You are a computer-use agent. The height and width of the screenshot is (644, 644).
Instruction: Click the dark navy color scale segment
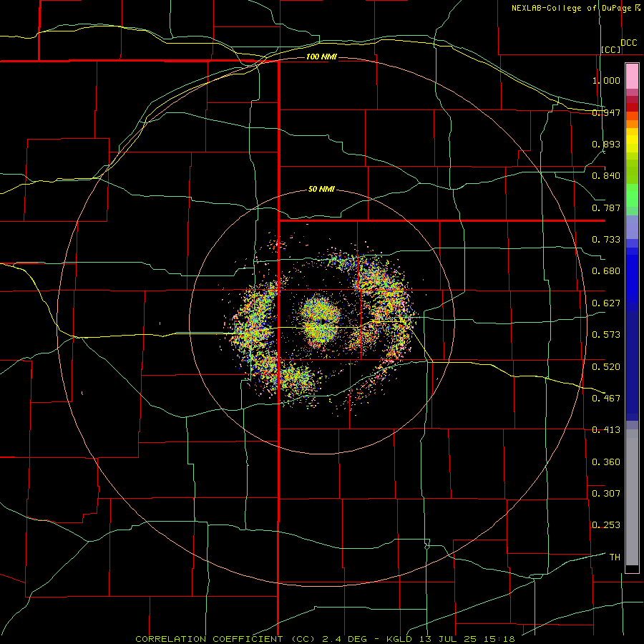(x=632, y=366)
